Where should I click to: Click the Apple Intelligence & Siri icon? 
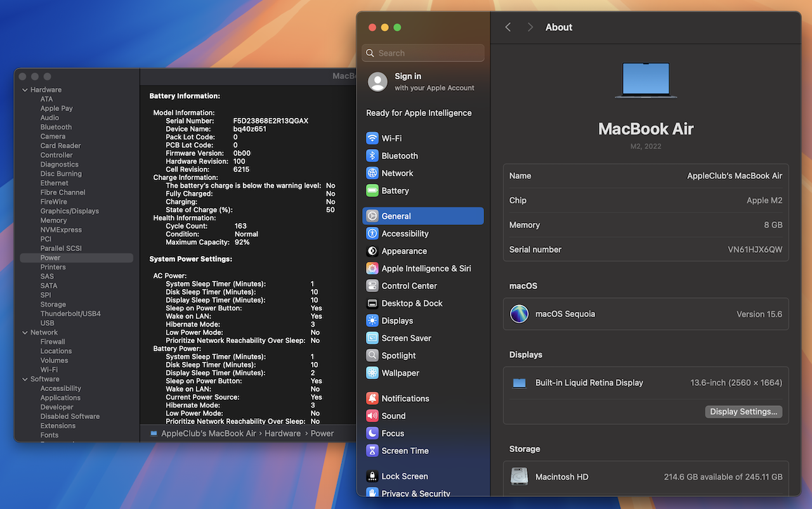372,269
